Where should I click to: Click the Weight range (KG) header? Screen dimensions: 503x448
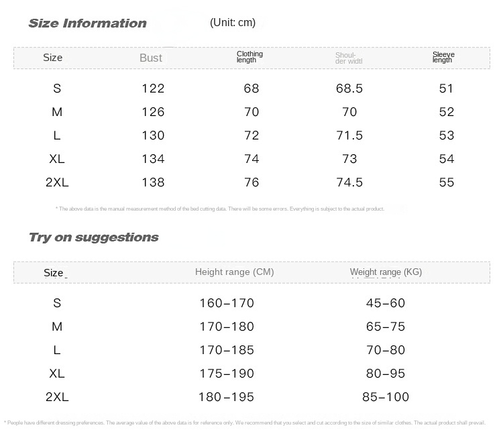click(386, 272)
